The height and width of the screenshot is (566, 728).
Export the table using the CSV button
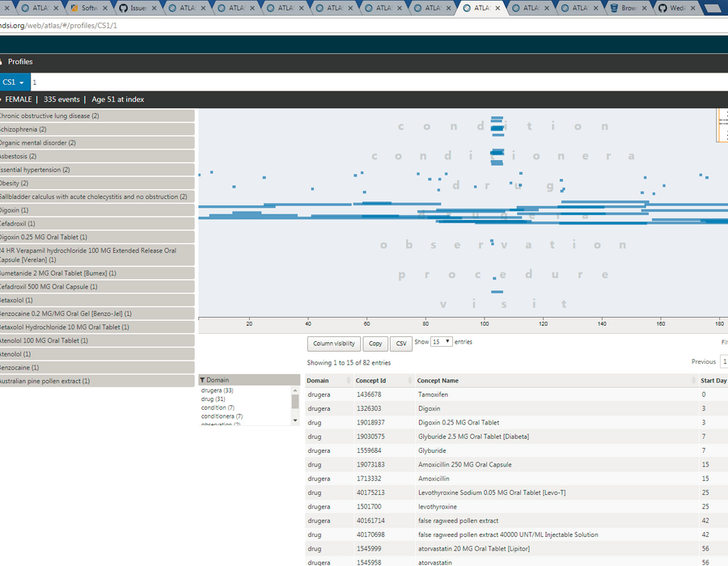[401, 344]
